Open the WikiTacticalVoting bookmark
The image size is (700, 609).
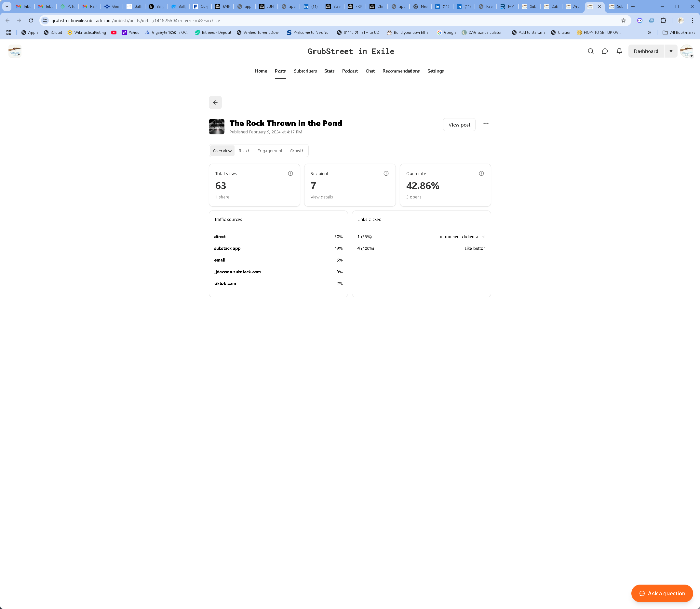pyautogui.click(x=87, y=32)
